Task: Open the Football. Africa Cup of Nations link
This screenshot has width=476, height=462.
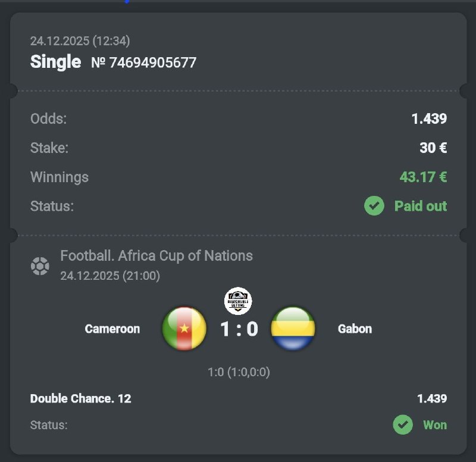Action: click(x=156, y=256)
